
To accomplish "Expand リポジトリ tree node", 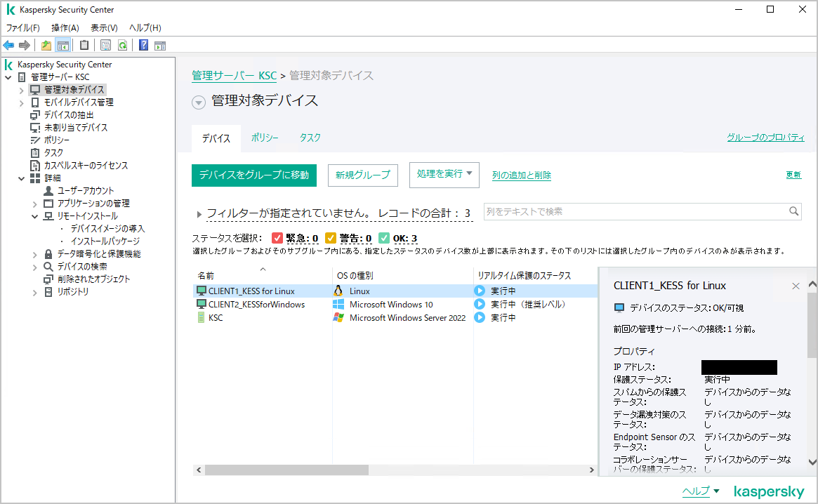I will click(x=35, y=293).
